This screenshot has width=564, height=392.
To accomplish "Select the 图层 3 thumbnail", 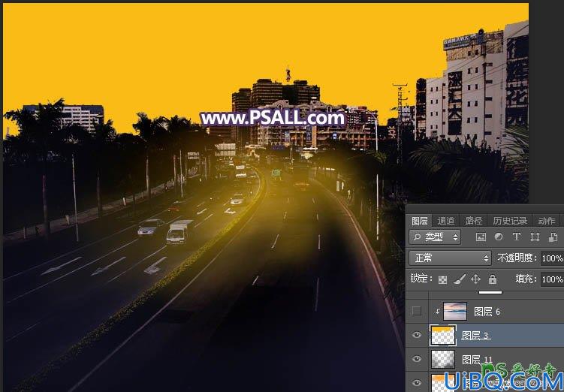I will [443, 335].
